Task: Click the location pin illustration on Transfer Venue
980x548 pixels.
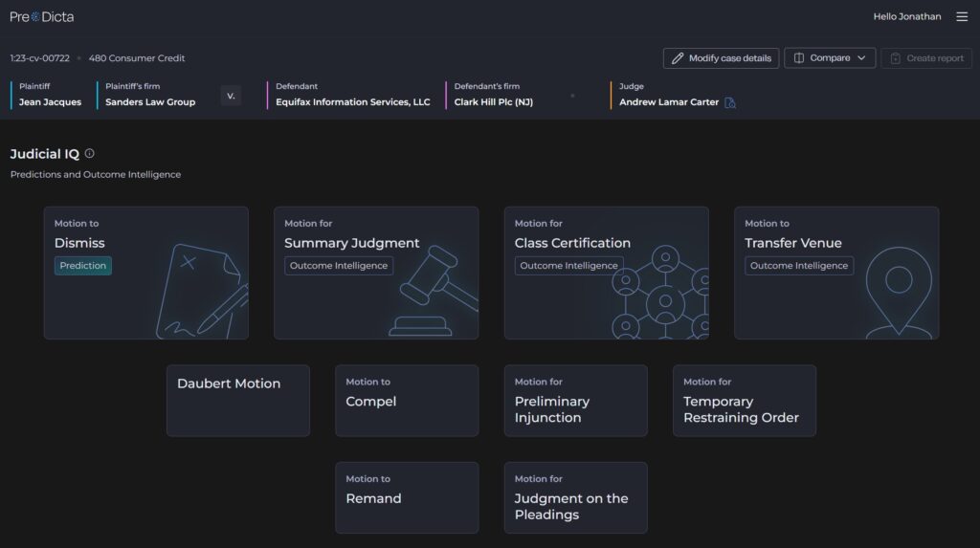Action: click(x=899, y=293)
